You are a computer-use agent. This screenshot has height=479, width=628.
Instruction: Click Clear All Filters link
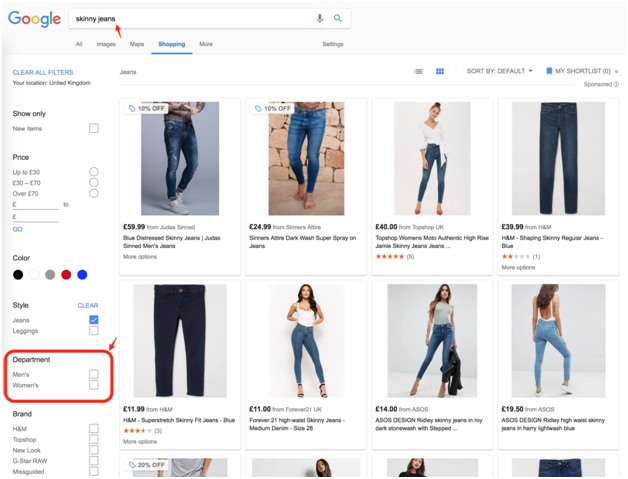42,72
